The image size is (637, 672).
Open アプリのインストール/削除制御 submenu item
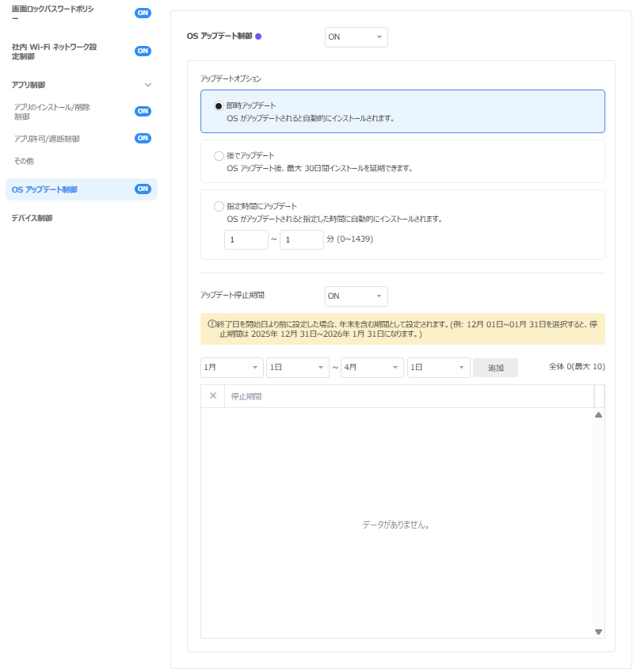point(52,112)
